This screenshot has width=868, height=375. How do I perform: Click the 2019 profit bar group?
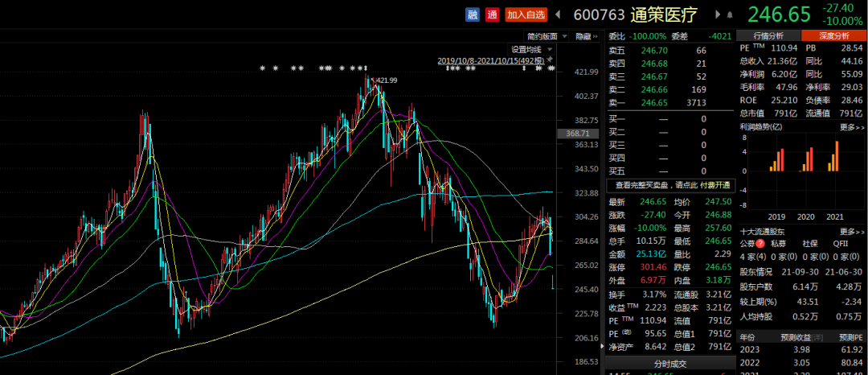776,160
